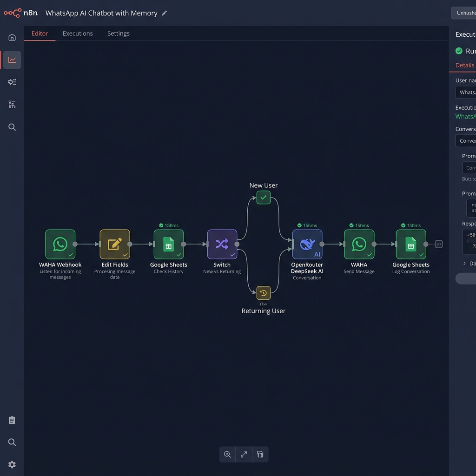
Task: Click workflow title WhatsApp AI Chatbot with Memory
Action: click(101, 13)
